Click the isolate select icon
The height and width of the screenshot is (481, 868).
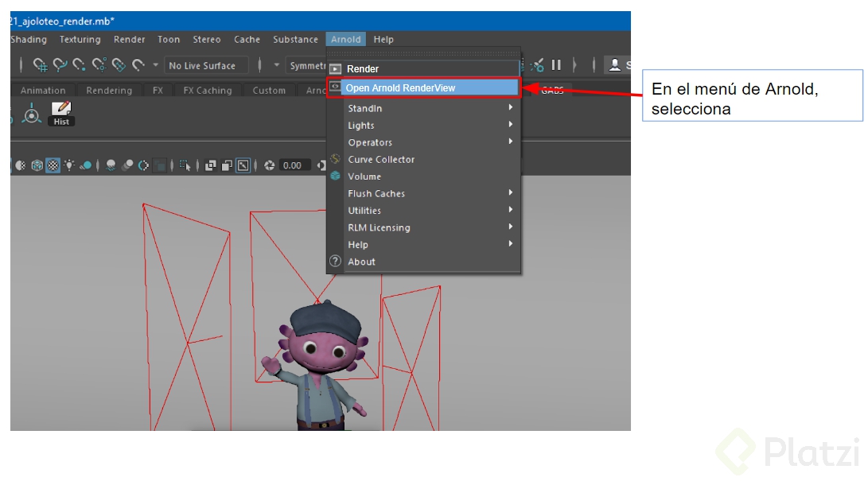coord(185,165)
